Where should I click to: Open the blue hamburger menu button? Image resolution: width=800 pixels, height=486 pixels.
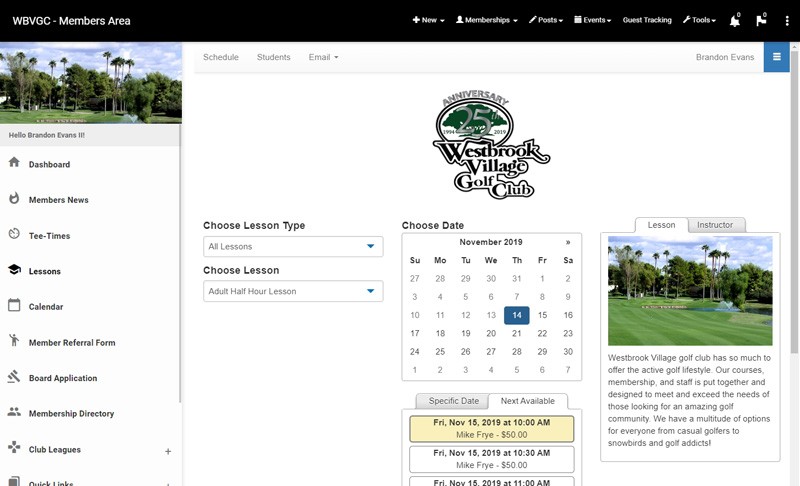point(776,57)
